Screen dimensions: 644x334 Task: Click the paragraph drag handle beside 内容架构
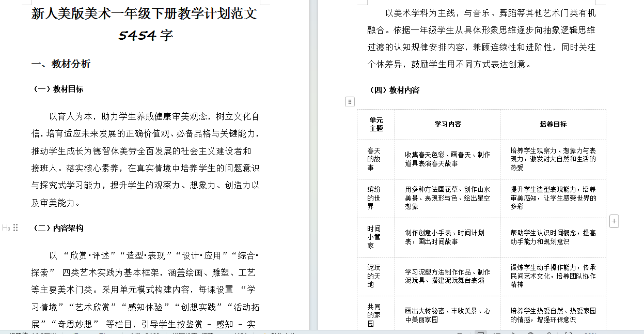[x=16, y=228]
